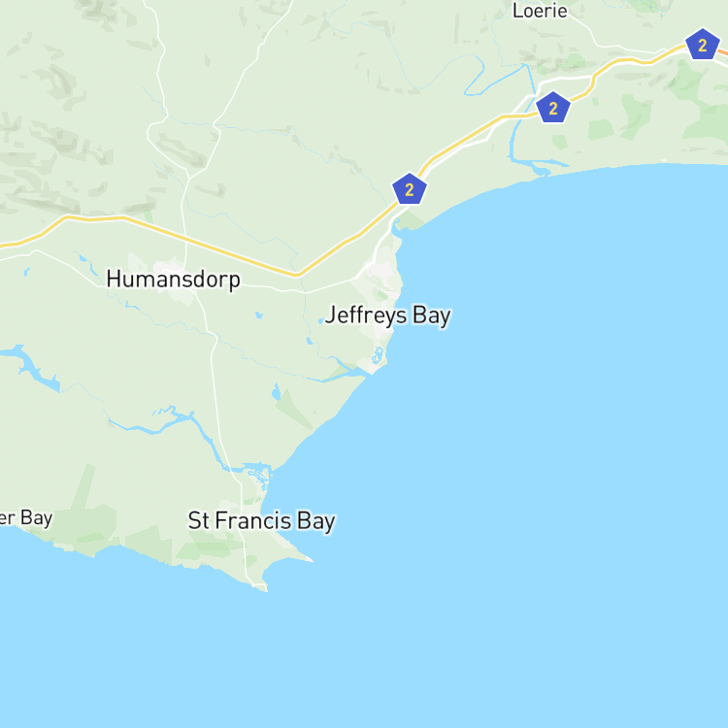The image size is (728, 728).
Task: Select the route 2 shield beside the river crossing
Action: 552,108
